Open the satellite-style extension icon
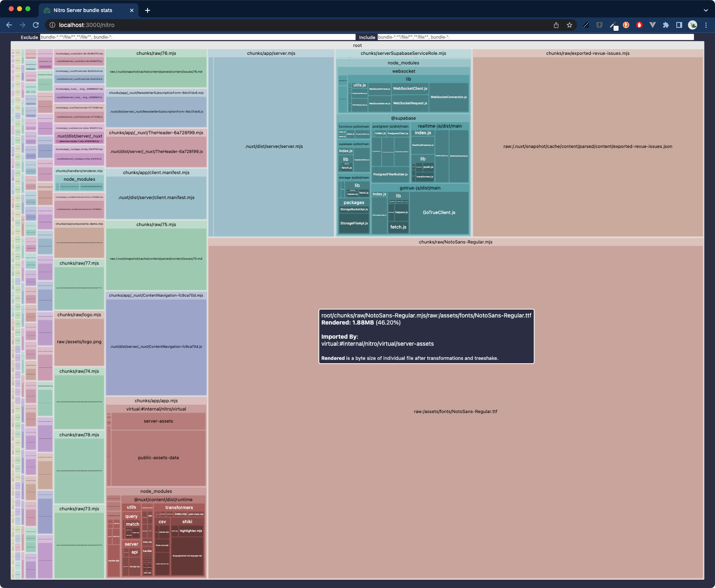The height and width of the screenshot is (588, 715). click(x=586, y=25)
